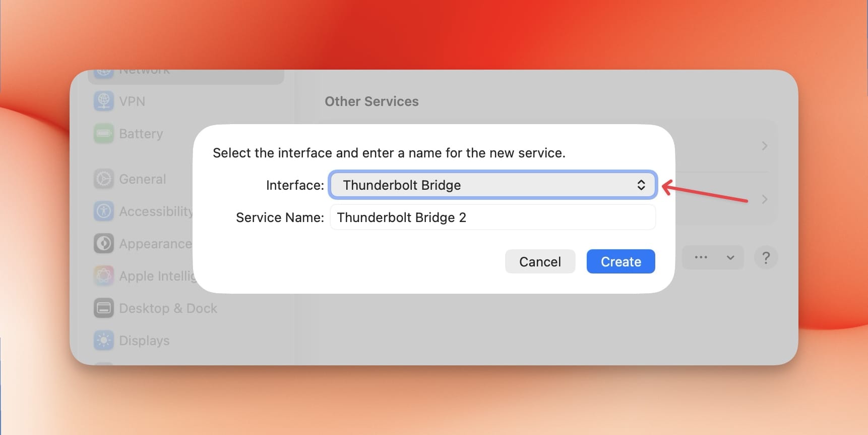The width and height of the screenshot is (868, 435).
Task: Expand the second Other Services row chevron
Action: tap(764, 199)
